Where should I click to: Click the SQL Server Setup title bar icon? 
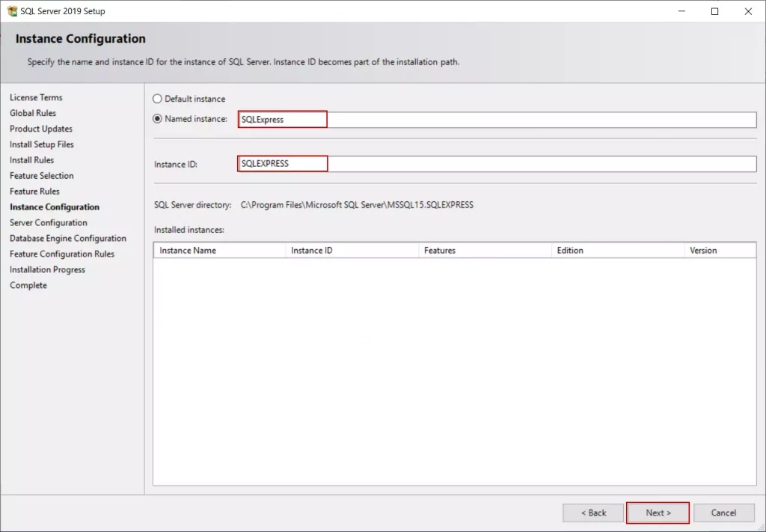click(12, 11)
